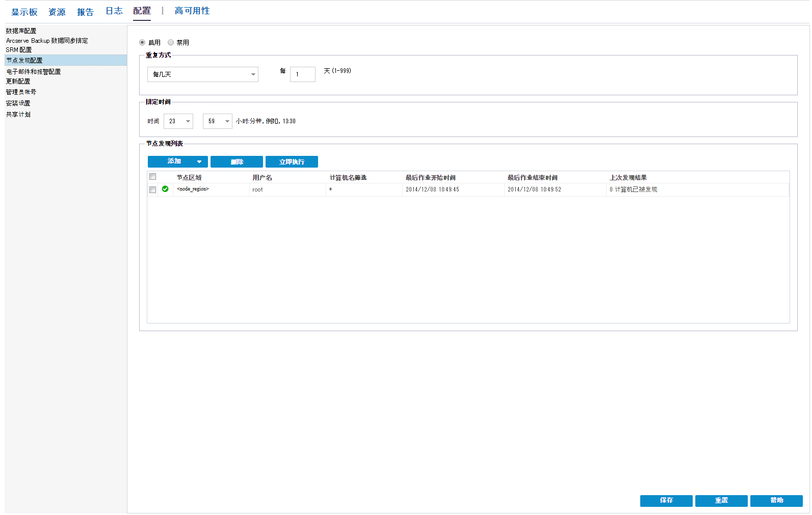Screen dimensions: 812x515
Task: Click the 保存 button
Action: 666,501
